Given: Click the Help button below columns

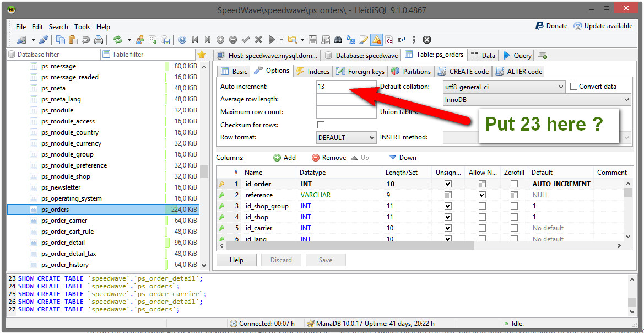Looking at the screenshot, I should (236, 260).
